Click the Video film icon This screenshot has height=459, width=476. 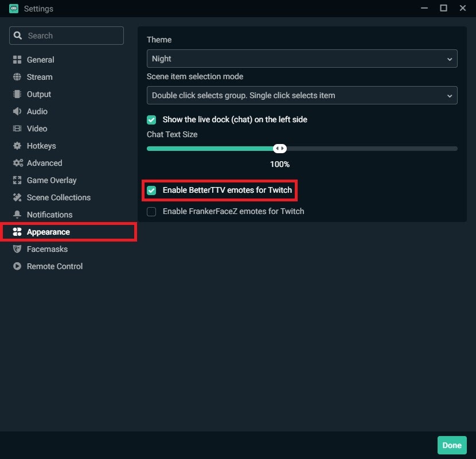tap(17, 129)
